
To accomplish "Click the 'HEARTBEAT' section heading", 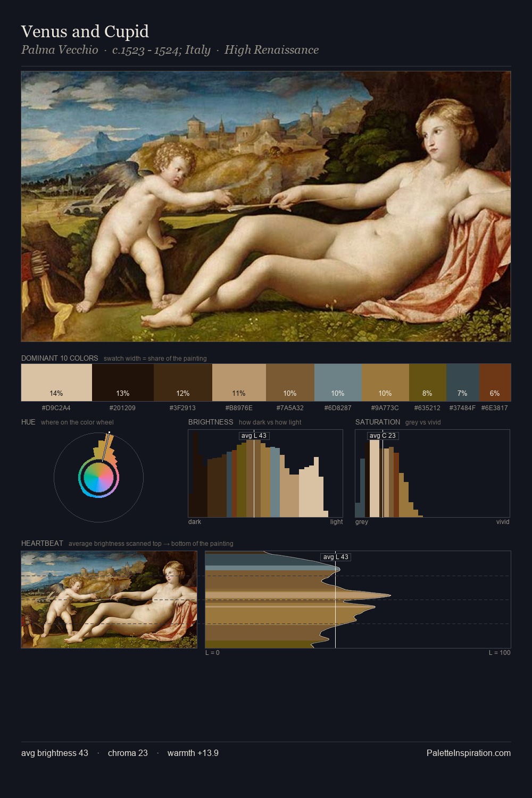I will (42, 543).
